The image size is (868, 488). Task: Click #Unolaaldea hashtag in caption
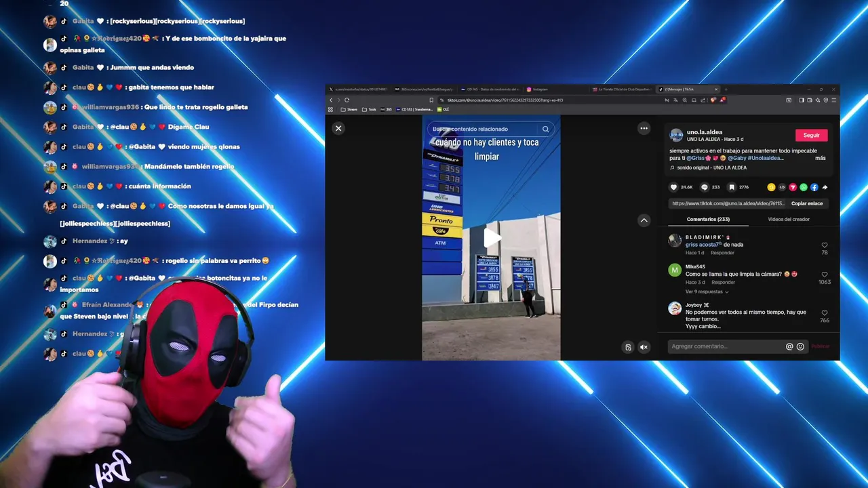coord(766,158)
